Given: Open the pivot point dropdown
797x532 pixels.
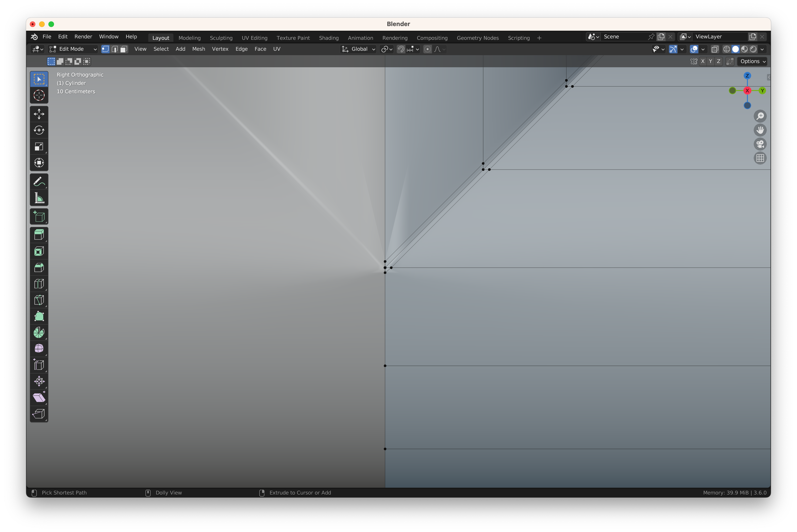Looking at the screenshot, I should coord(386,49).
